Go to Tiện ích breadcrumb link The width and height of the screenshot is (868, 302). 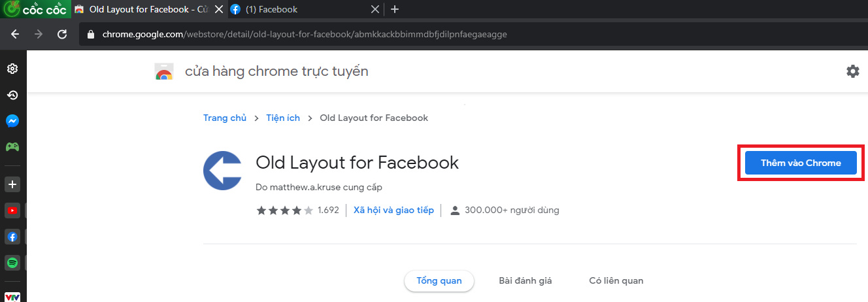pos(283,118)
